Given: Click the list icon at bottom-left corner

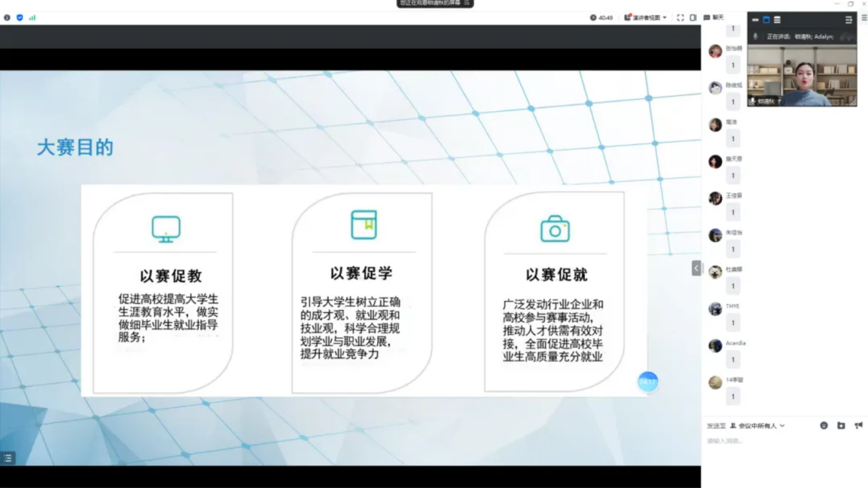Looking at the screenshot, I should pyautogui.click(x=8, y=458).
